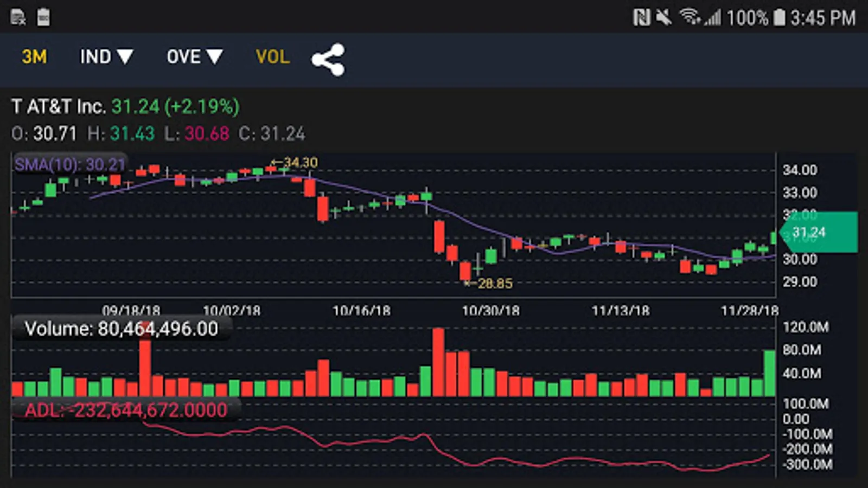The width and height of the screenshot is (868, 488).
Task: Tap the 30.00 price axis label
Action: pyautogui.click(x=800, y=259)
